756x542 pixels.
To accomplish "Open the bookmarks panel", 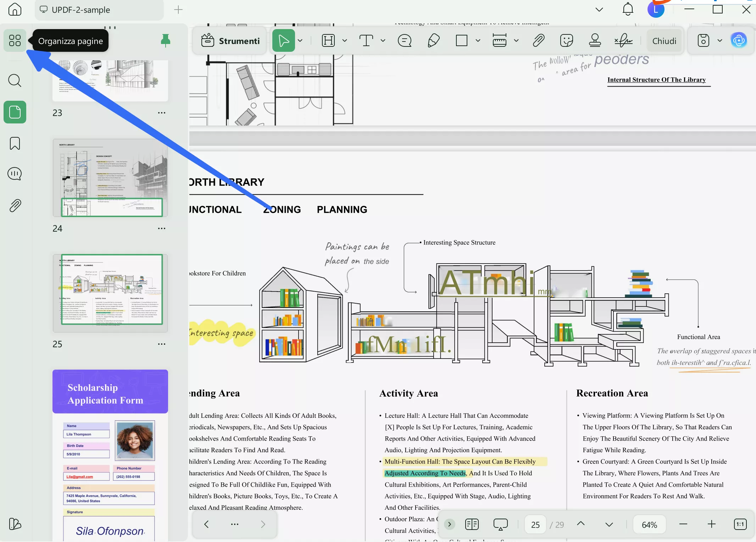I will click(15, 143).
